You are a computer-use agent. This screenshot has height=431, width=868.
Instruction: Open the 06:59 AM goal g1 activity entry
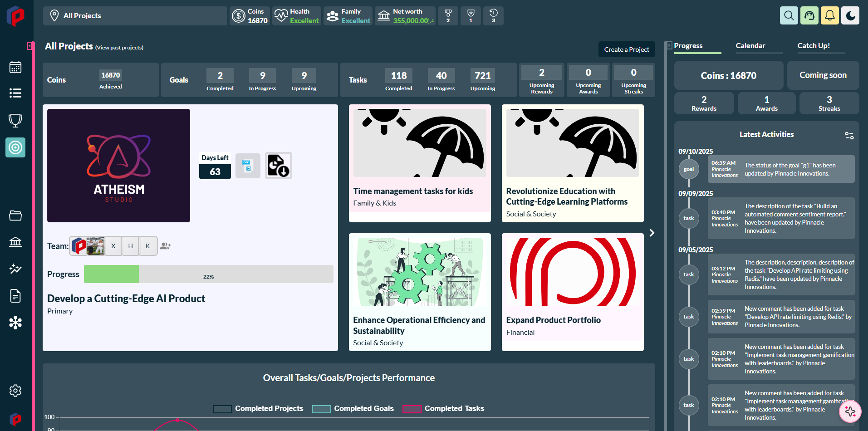pos(781,169)
